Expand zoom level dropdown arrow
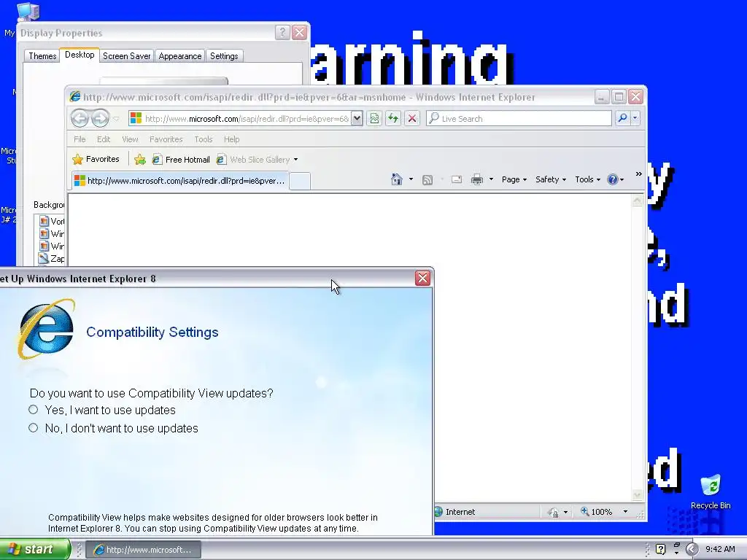 click(x=625, y=512)
